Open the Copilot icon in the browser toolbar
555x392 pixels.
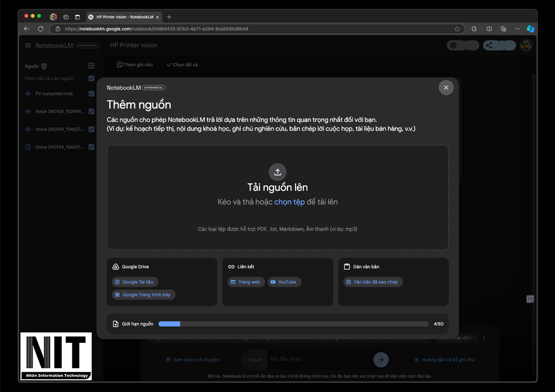coord(530,29)
